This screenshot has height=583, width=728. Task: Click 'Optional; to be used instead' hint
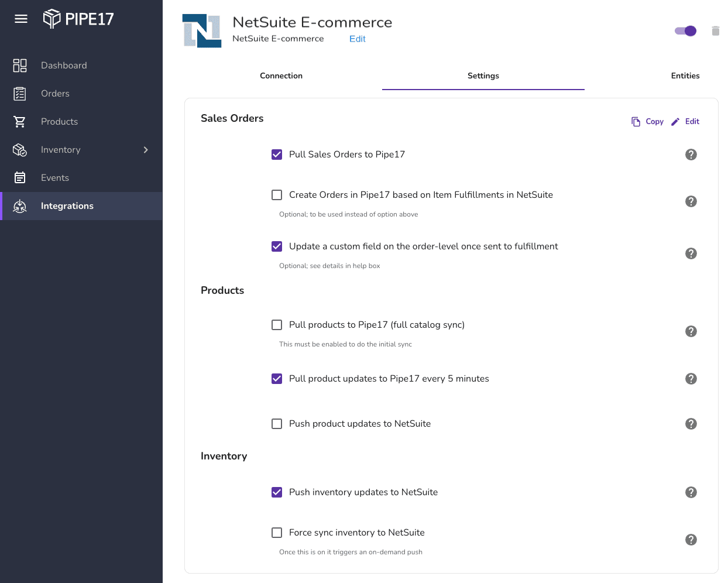[349, 214]
